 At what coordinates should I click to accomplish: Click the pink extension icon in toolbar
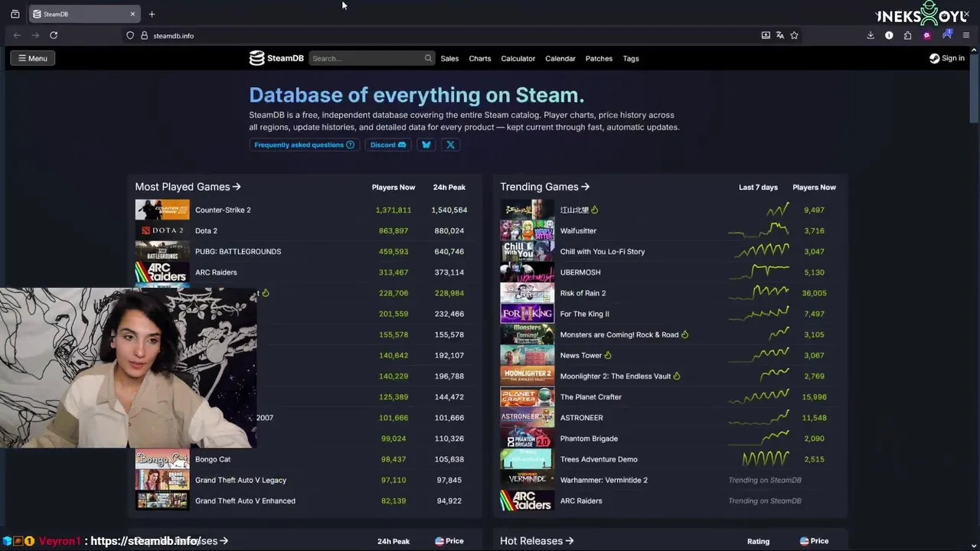click(x=927, y=35)
